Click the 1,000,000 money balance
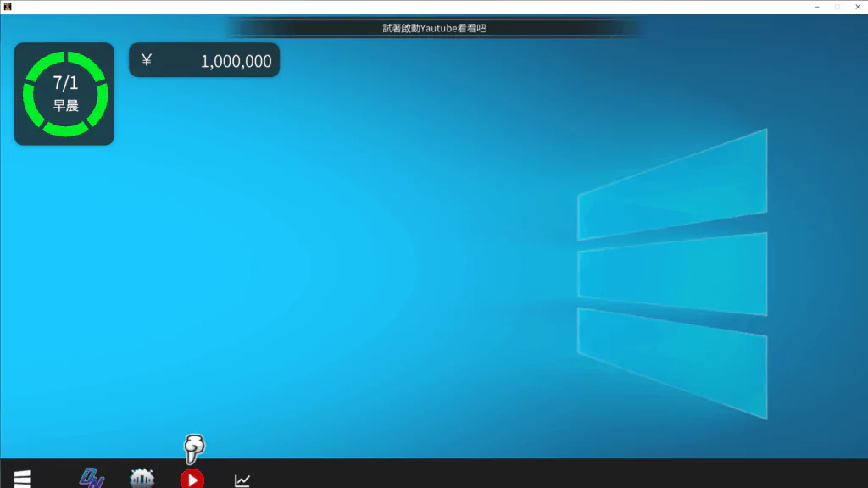Image resolution: width=868 pixels, height=488 pixels. click(x=236, y=61)
